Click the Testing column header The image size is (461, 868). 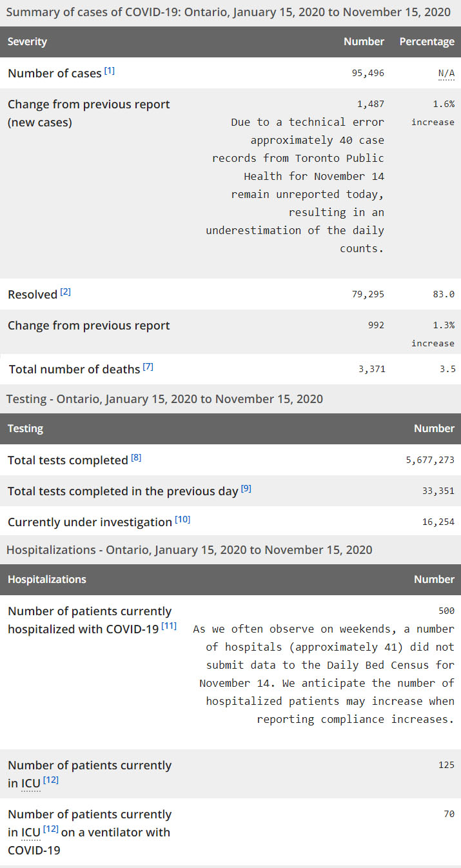pyautogui.click(x=26, y=429)
